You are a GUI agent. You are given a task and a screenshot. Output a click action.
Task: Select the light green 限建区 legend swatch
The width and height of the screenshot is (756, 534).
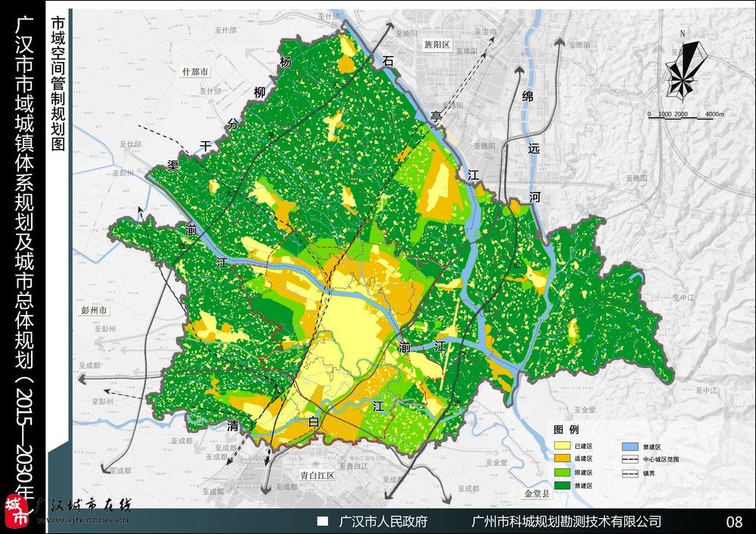(x=562, y=472)
